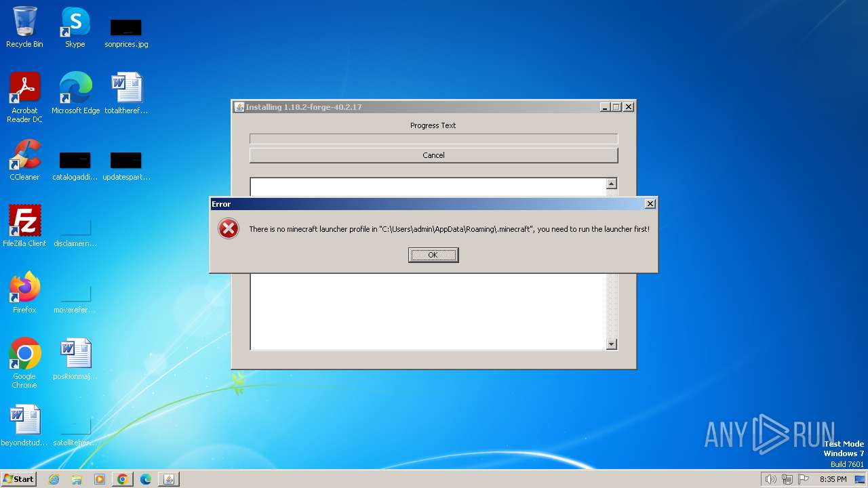Select the updatespart file icon
This screenshot has width=868, height=488.
pyautogui.click(x=126, y=165)
